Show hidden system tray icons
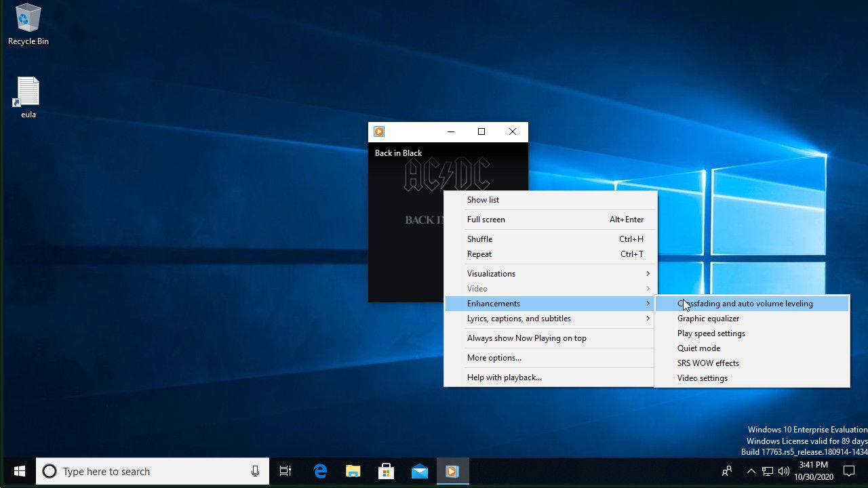 click(x=751, y=471)
